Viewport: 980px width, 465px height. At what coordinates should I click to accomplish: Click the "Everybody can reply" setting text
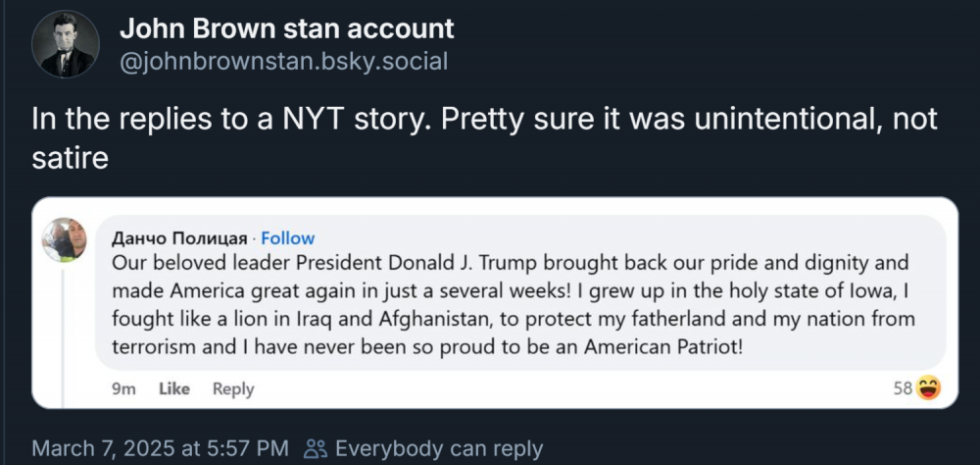coord(438,449)
